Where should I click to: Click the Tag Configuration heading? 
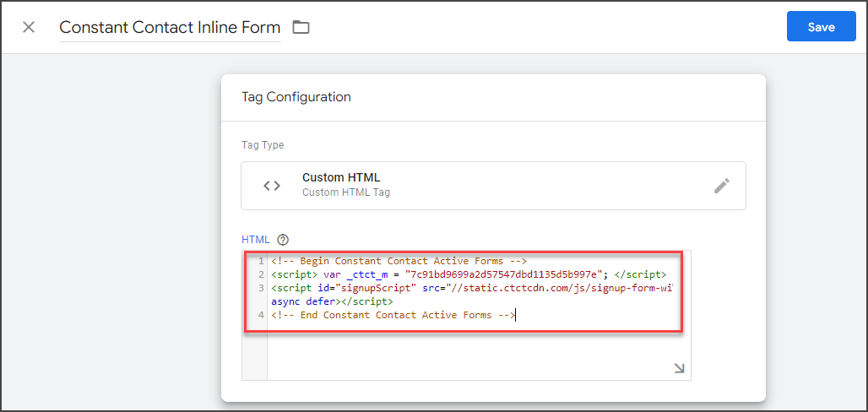pyautogui.click(x=296, y=97)
